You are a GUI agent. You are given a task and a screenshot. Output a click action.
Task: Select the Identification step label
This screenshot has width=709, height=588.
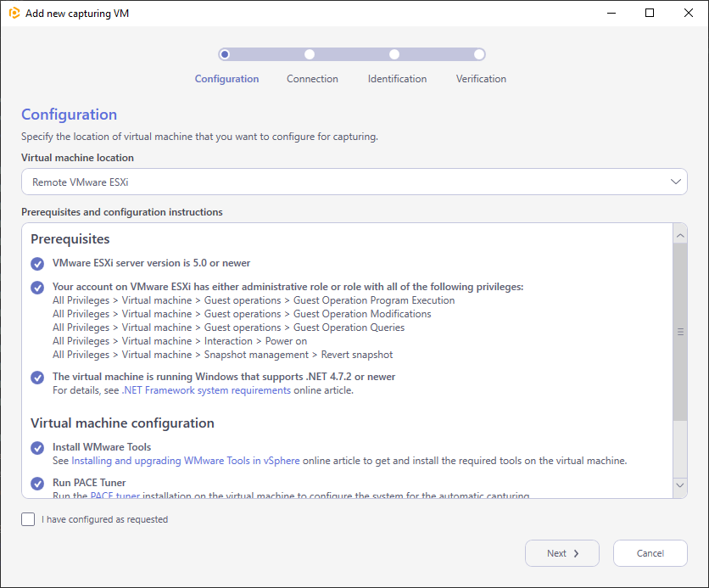click(x=397, y=79)
